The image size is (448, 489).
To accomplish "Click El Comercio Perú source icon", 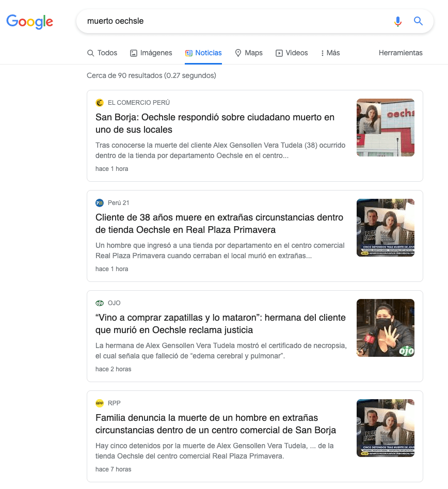I will click(100, 103).
